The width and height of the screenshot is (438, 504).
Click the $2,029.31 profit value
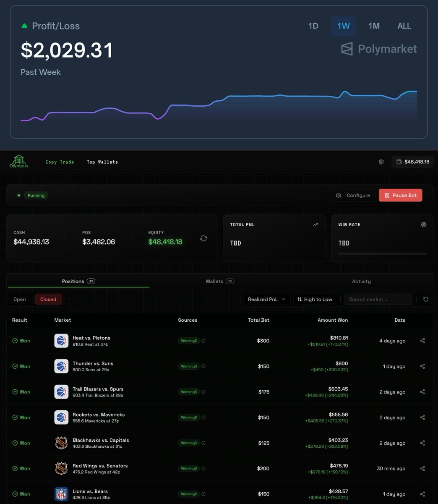click(67, 50)
